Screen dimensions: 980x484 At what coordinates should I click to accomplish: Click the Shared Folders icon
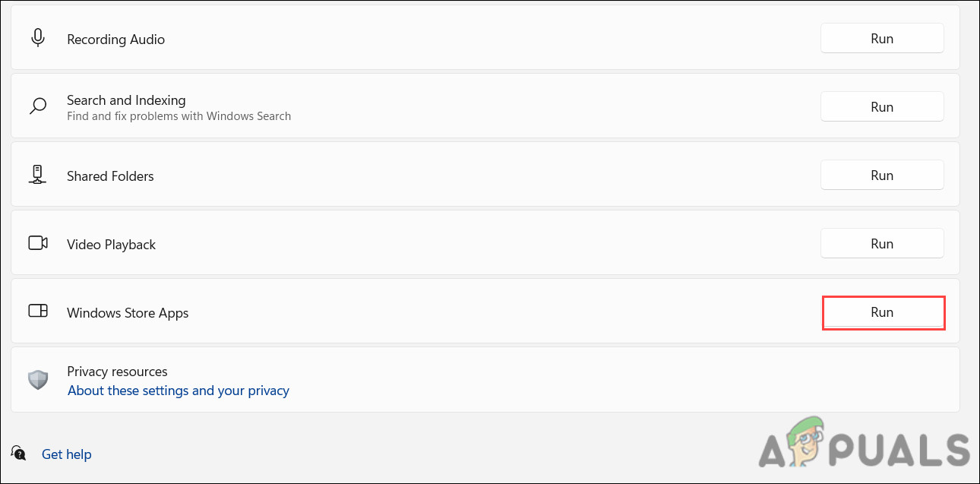tap(38, 174)
